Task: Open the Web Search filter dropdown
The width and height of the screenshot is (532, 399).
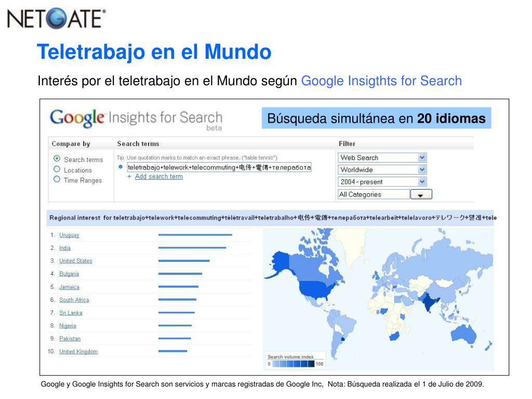Action: click(x=382, y=158)
